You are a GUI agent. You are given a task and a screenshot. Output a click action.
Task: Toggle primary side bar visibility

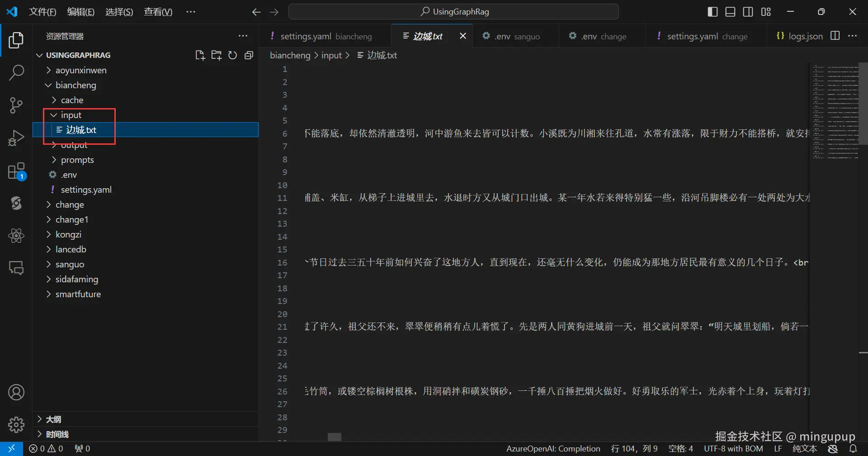click(712, 12)
